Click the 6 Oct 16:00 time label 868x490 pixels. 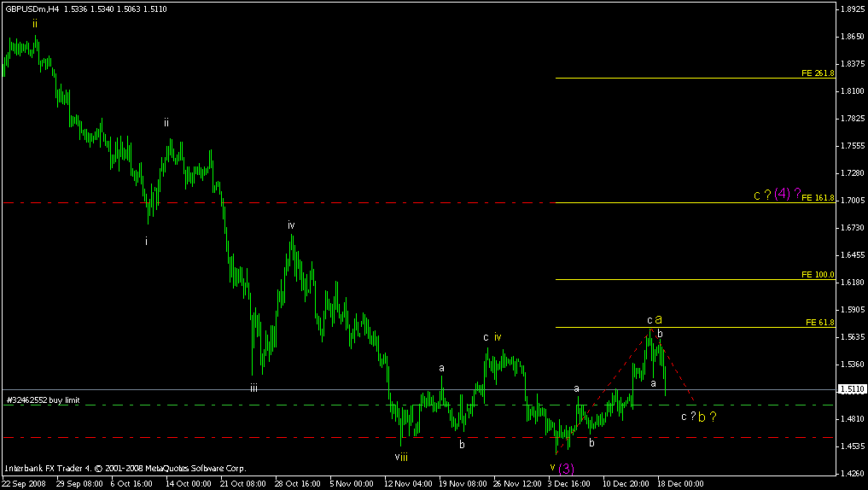131,483
